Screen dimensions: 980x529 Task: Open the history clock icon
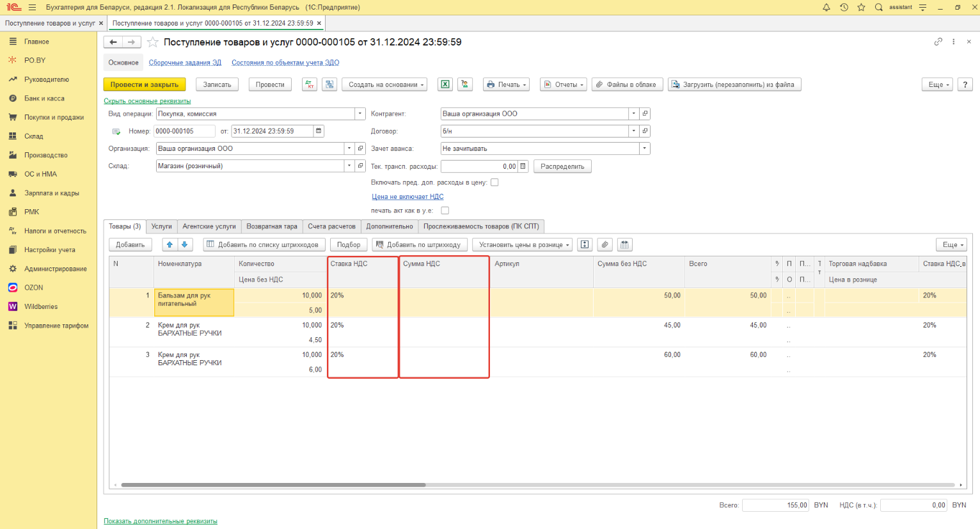click(844, 8)
